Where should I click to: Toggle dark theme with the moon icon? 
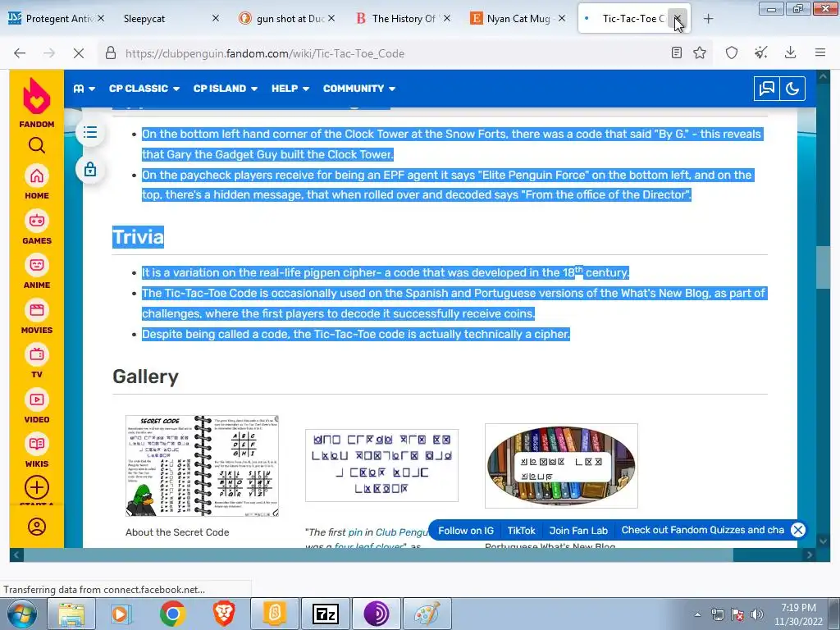click(792, 89)
